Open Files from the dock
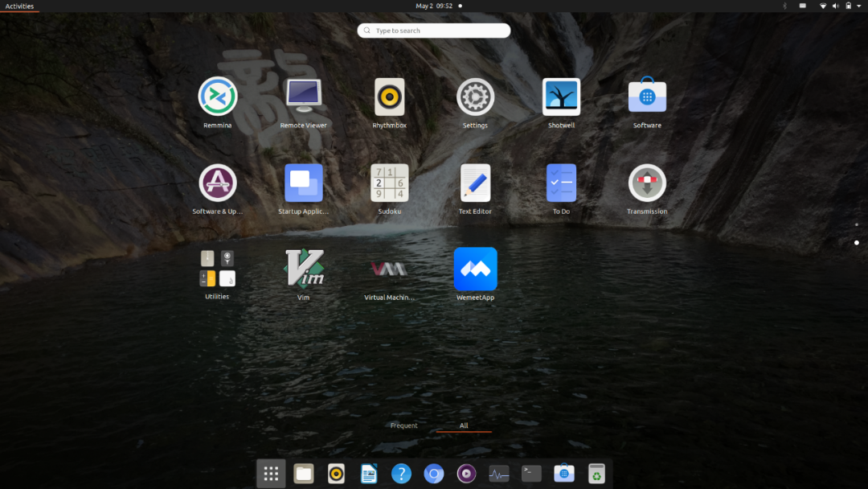The image size is (868, 489). [303, 474]
